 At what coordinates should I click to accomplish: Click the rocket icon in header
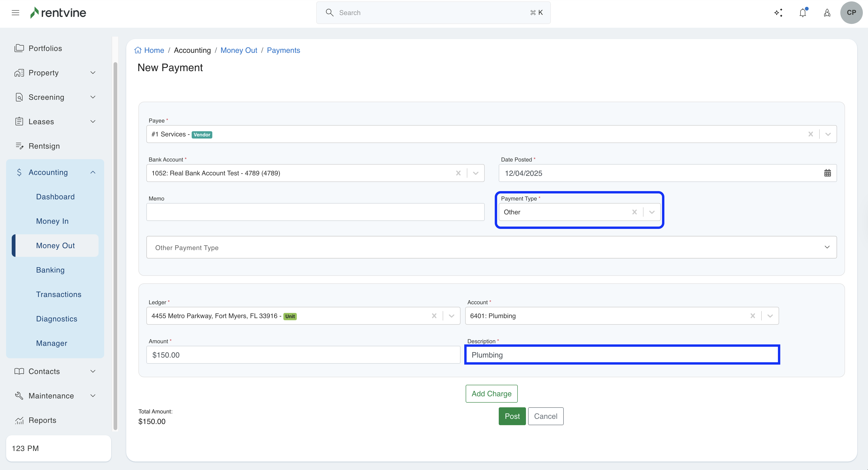point(827,13)
